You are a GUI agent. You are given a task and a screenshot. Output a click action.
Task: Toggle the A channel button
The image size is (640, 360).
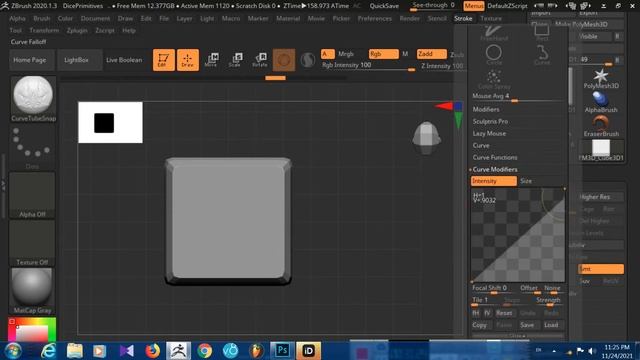coord(328,54)
